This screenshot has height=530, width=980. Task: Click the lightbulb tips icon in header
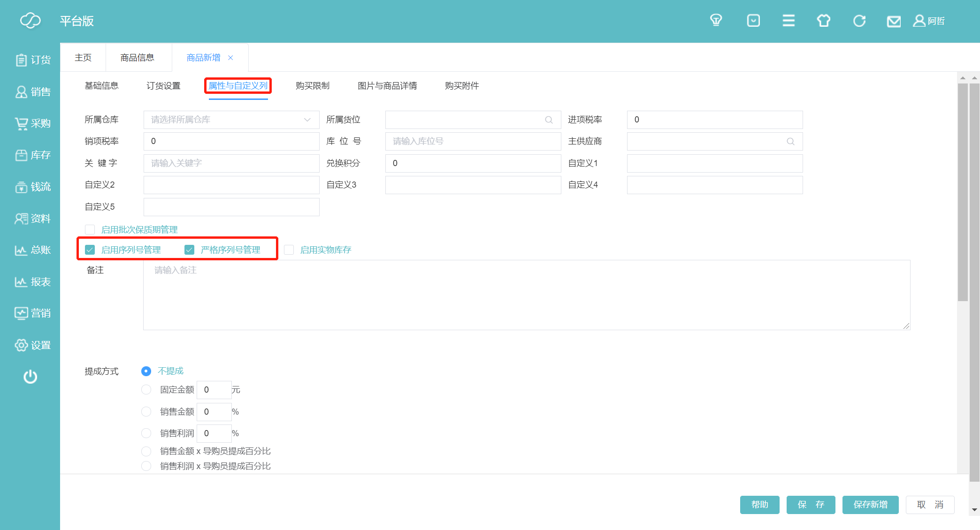(716, 21)
